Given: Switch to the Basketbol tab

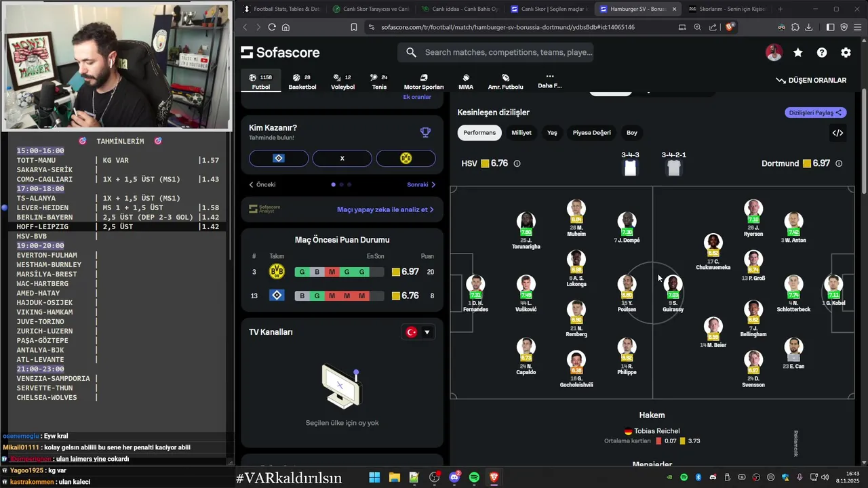Looking at the screenshot, I should point(302,82).
